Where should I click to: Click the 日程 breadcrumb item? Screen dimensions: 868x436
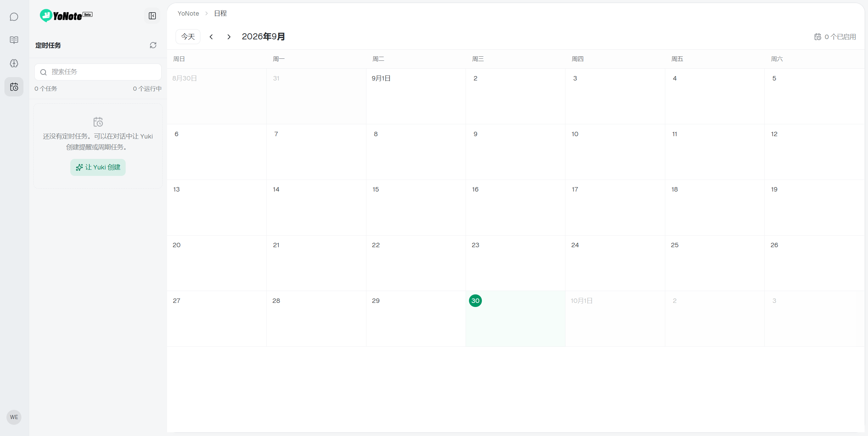click(x=220, y=13)
